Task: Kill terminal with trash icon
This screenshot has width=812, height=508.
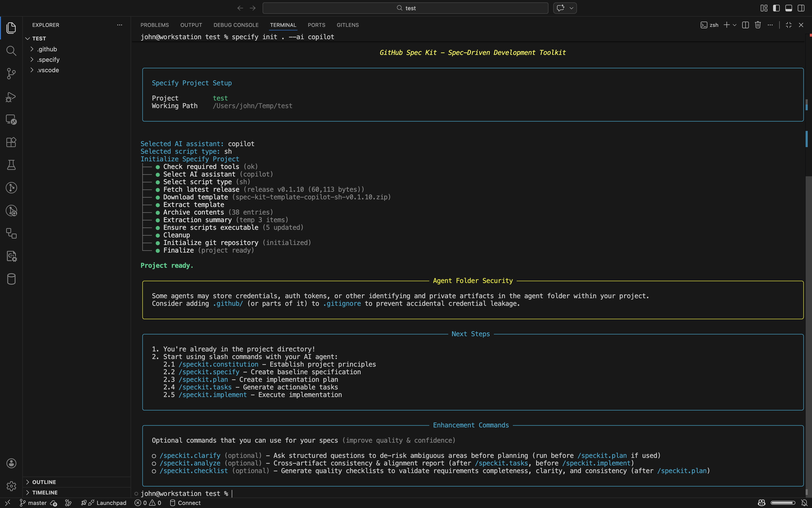Action: pyautogui.click(x=758, y=25)
